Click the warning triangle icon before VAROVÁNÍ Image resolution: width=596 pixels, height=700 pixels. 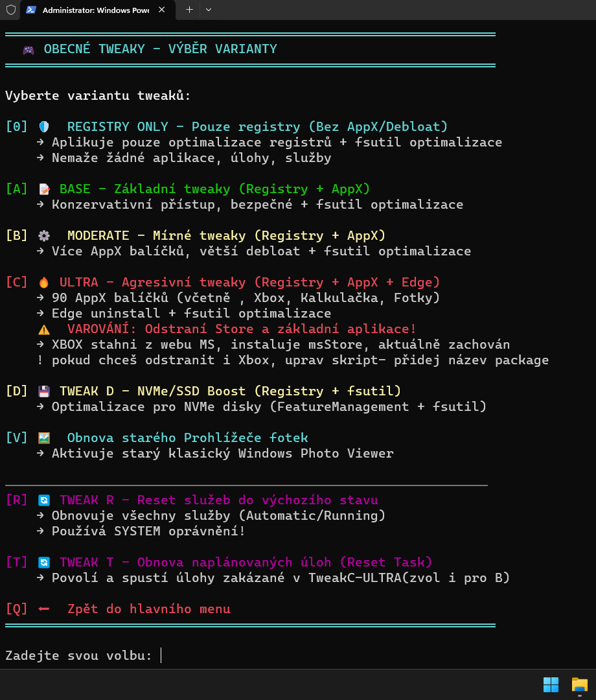tap(44, 329)
